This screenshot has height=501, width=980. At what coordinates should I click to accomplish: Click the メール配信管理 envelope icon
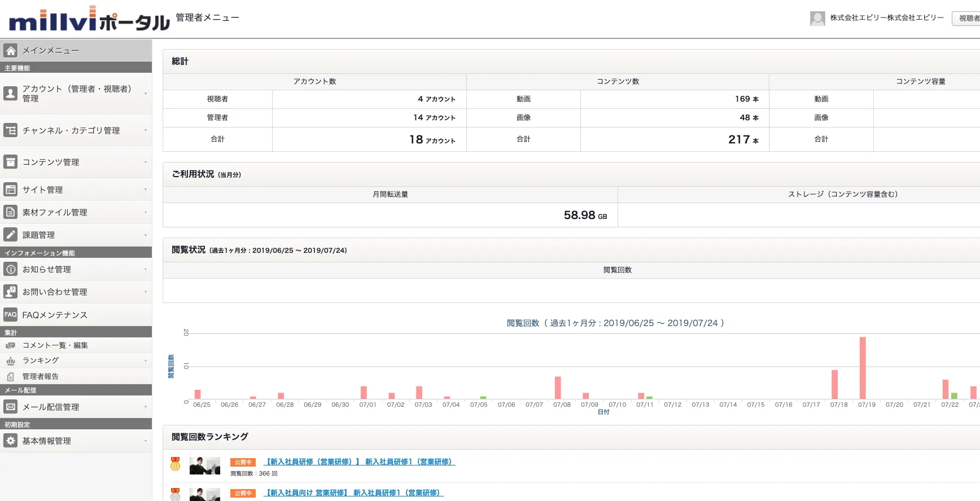[10, 407]
